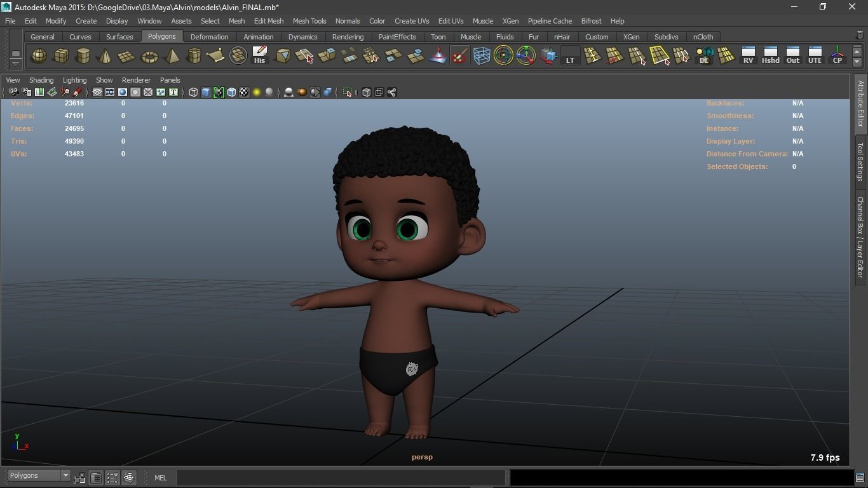
Task: Toggle smooth shade all in panel toolbar
Action: point(206,92)
